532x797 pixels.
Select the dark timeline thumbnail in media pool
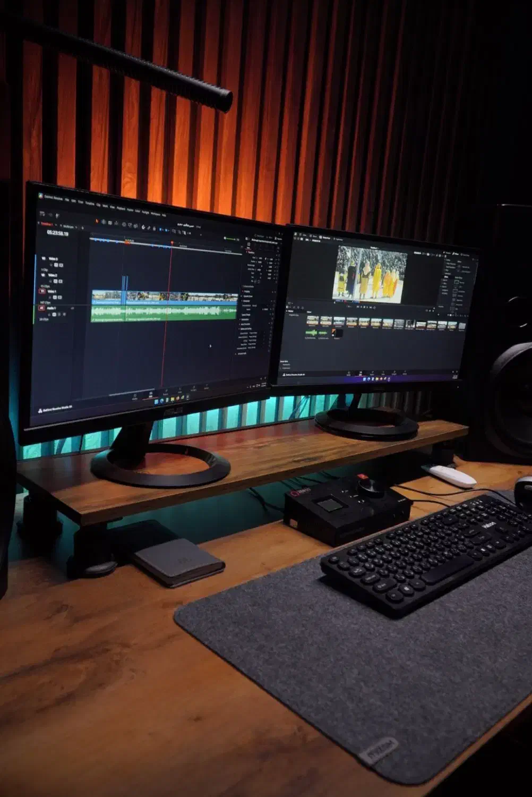(x=337, y=333)
